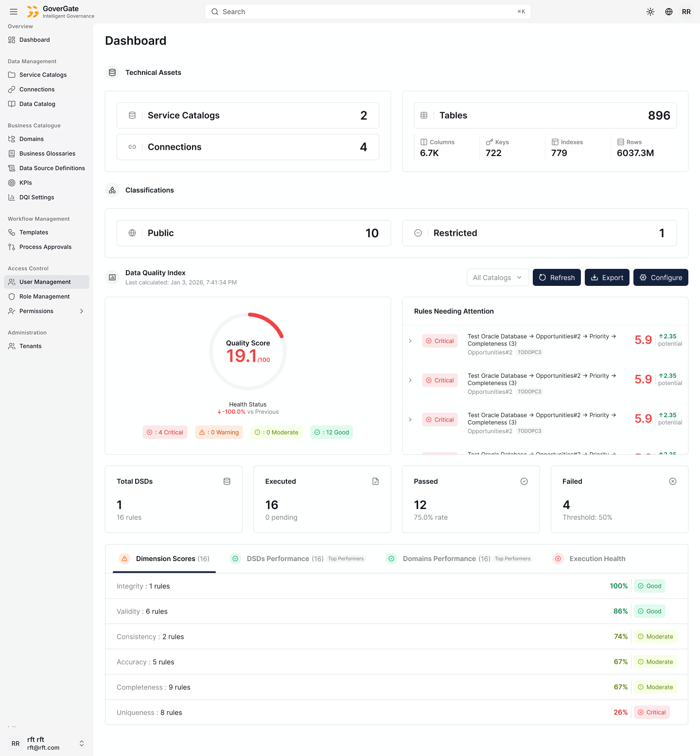Click the hamburger menu icon
The width and height of the screenshot is (700, 756).
(14, 12)
